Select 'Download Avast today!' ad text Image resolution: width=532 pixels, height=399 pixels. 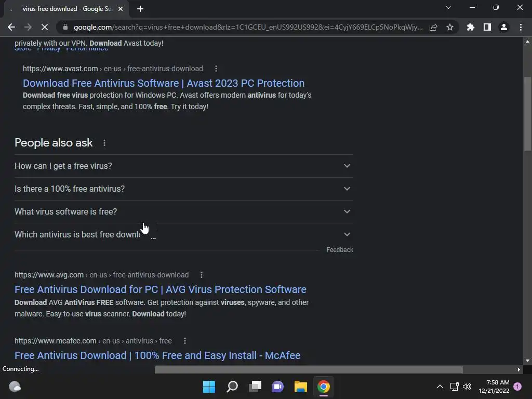127,43
